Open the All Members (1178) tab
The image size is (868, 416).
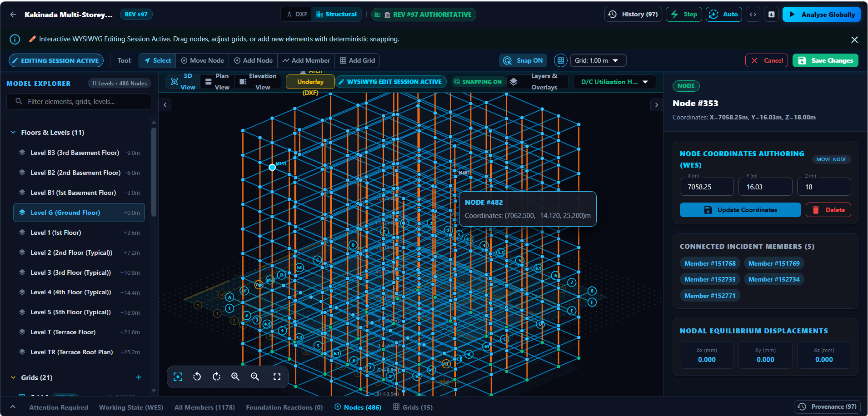point(205,407)
